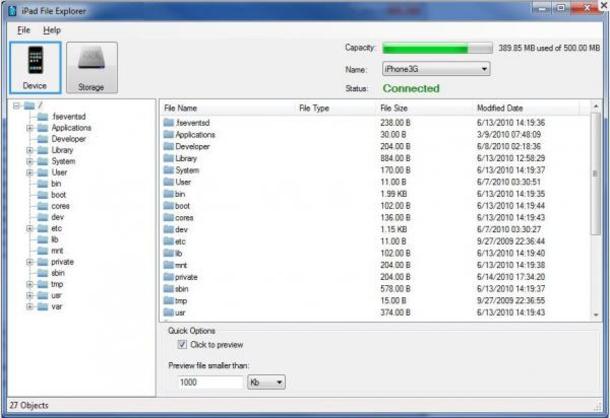Expand Applications in the folder tree
The width and height of the screenshot is (610, 418).
pyautogui.click(x=30, y=128)
